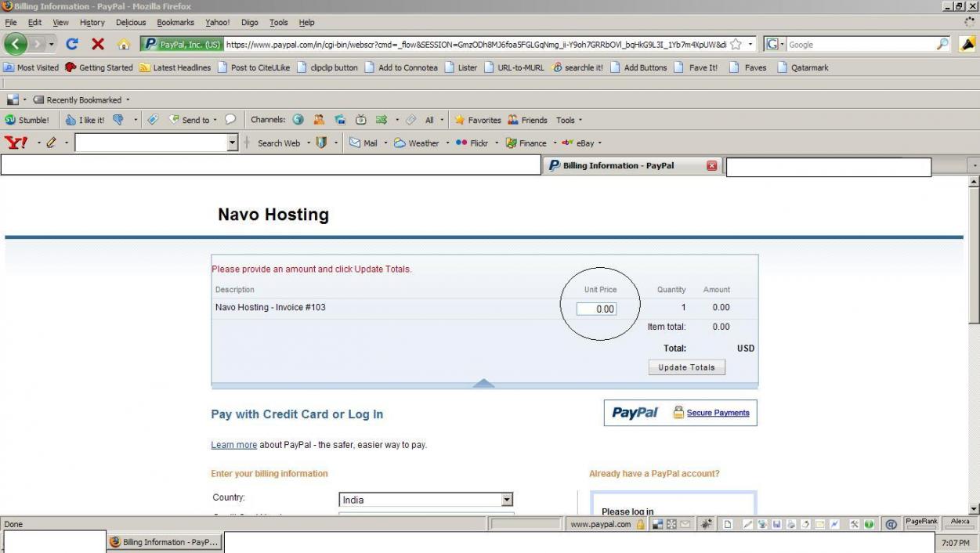Click the wrench tools icon in status bar

tap(855, 524)
